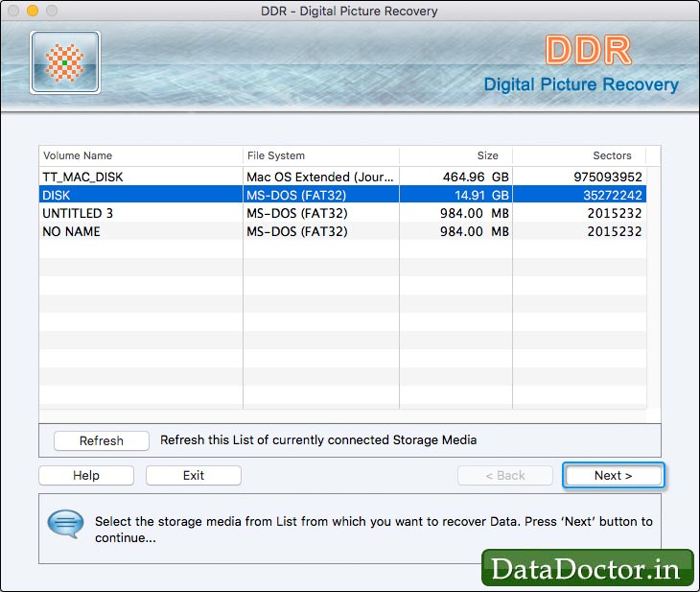Open Help
The image size is (700, 592).
point(86,475)
